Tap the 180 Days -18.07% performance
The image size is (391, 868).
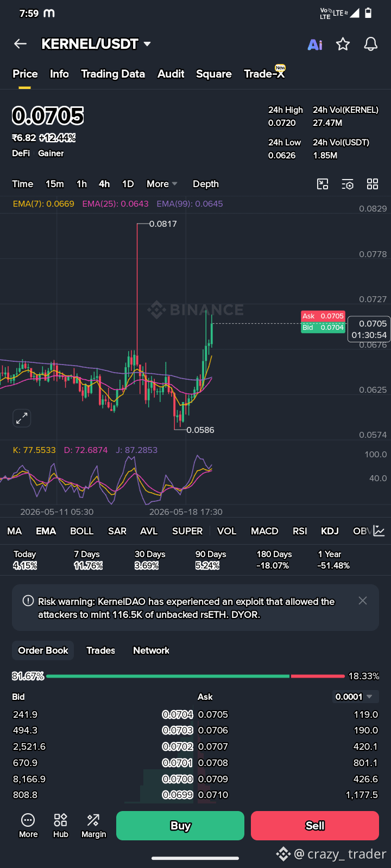tap(274, 560)
